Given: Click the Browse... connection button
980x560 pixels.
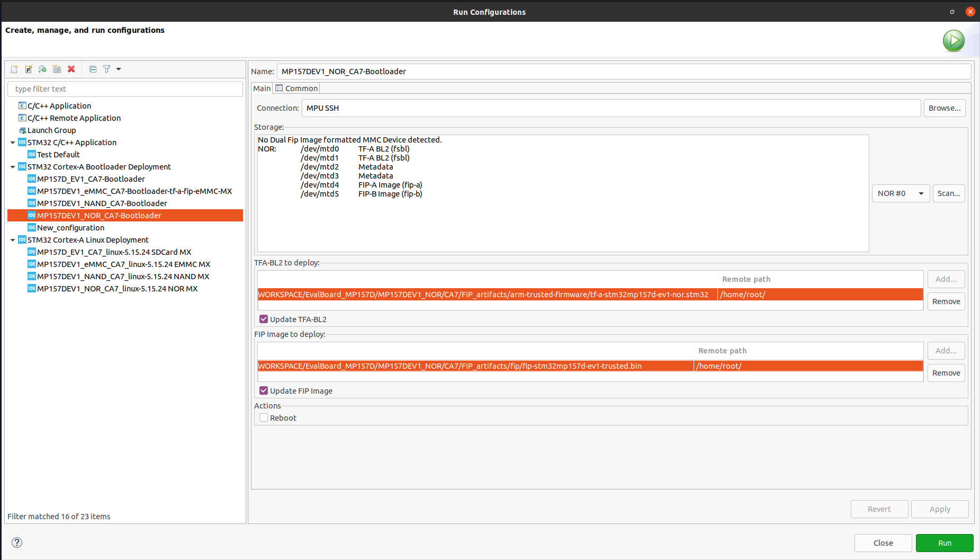Looking at the screenshot, I should pos(945,108).
